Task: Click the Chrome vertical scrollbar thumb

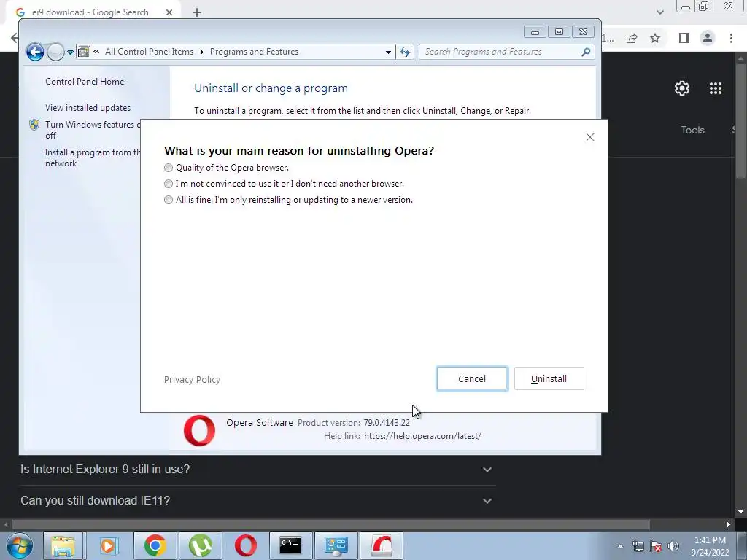Action: [x=740, y=120]
